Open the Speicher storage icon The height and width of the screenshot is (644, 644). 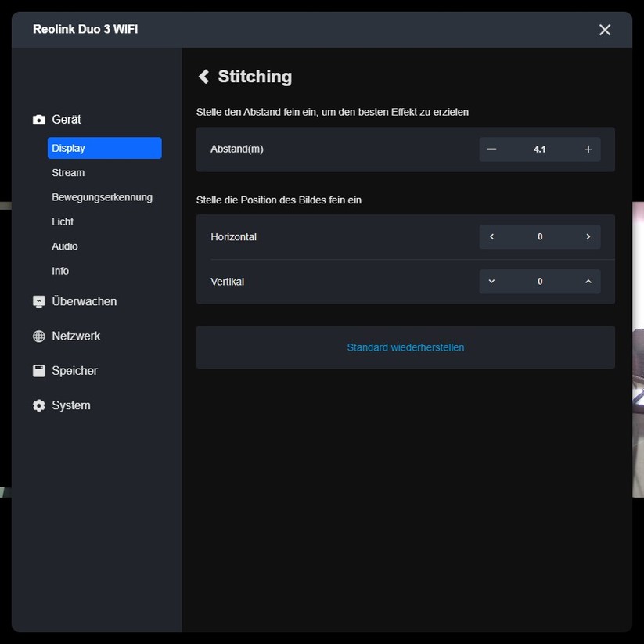coord(38,370)
